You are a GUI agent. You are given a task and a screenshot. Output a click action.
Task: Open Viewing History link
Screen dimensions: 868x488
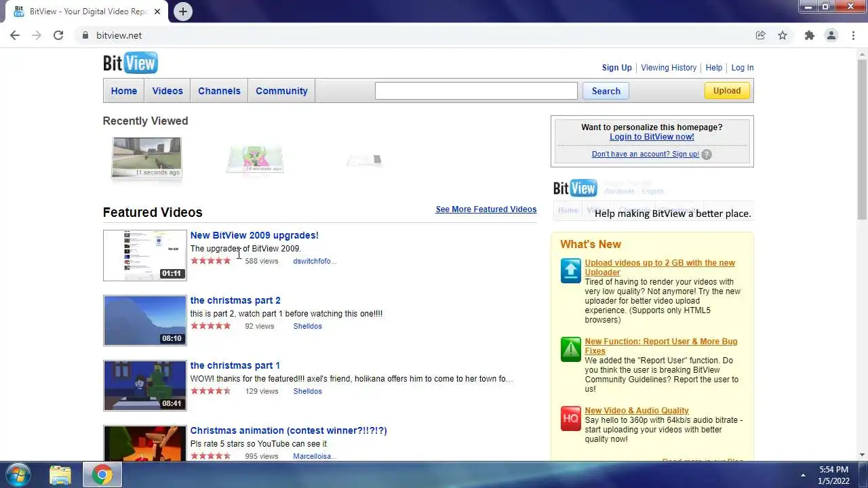pos(669,68)
